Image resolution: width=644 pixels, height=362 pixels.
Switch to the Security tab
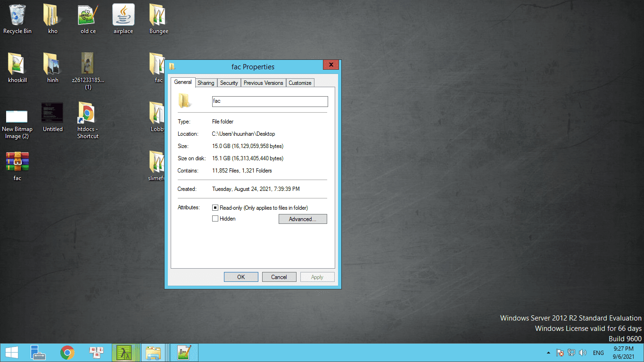[229, 83]
